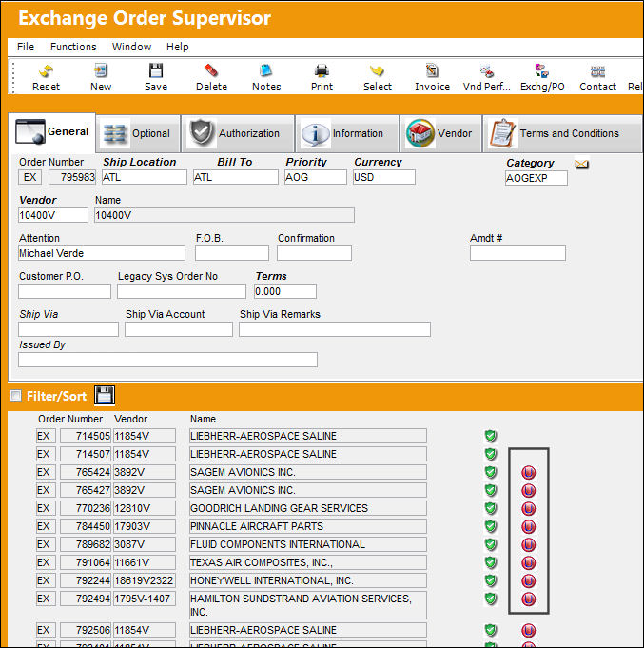644x648 pixels.
Task: Switch to the General tab
Action: 52,132
